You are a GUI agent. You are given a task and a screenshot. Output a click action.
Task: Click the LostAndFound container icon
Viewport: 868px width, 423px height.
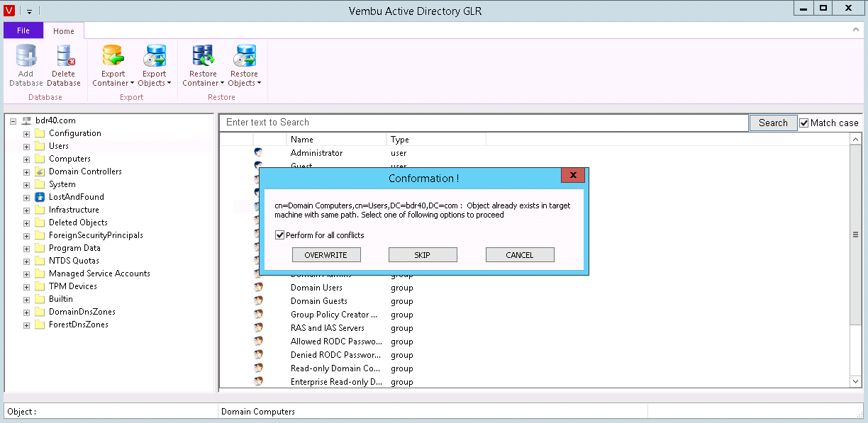point(40,197)
